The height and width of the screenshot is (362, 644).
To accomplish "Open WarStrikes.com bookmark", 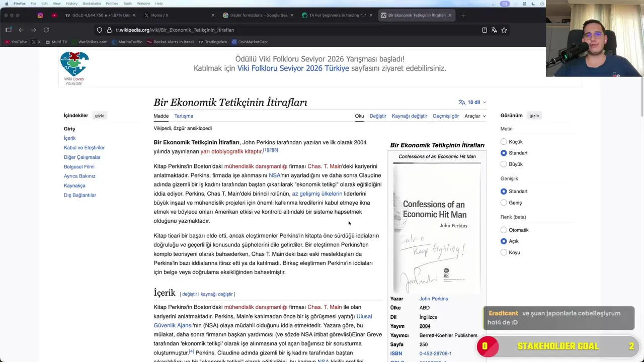I will (x=90, y=42).
